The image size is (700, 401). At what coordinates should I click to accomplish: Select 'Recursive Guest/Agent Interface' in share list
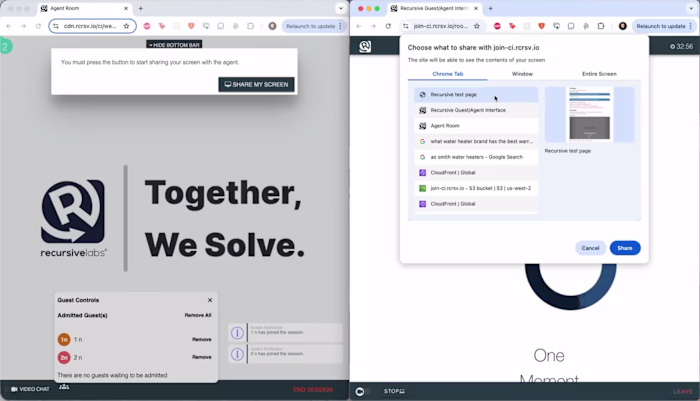pos(476,110)
